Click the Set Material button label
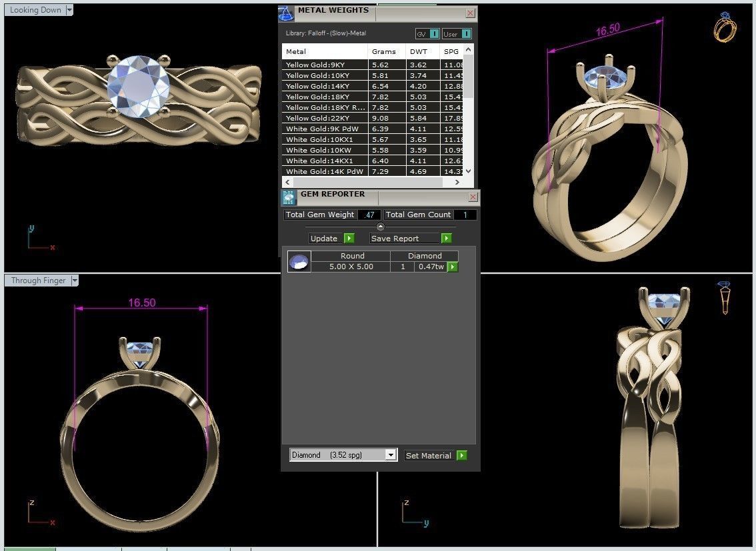 pyautogui.click(x=429, y=455)
